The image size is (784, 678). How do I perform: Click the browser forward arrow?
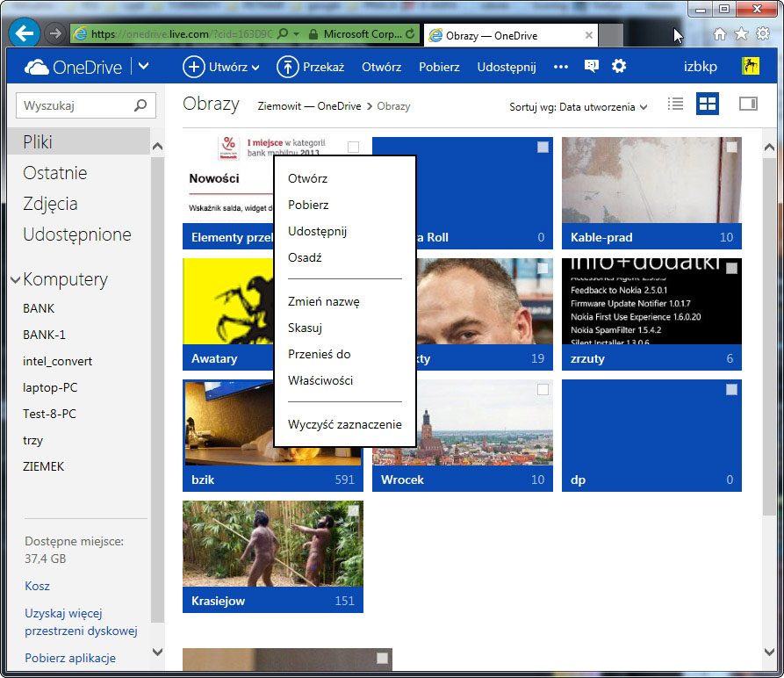point(55,33)
